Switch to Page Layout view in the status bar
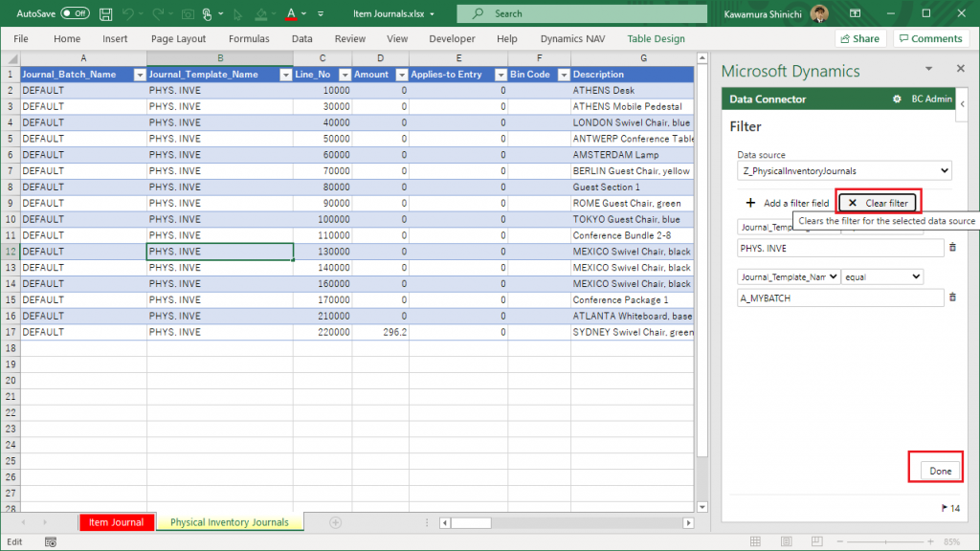The image size is (980, 551). (787, 541)
